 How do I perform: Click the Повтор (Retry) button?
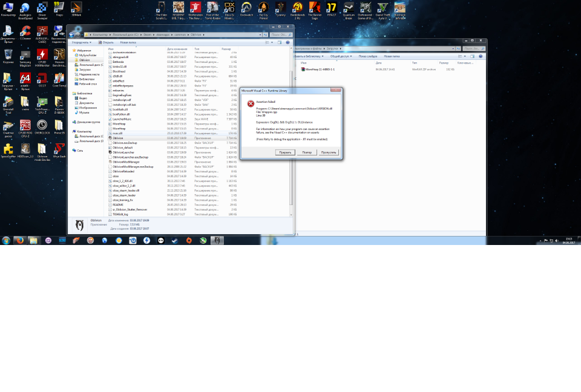point(307,152)
